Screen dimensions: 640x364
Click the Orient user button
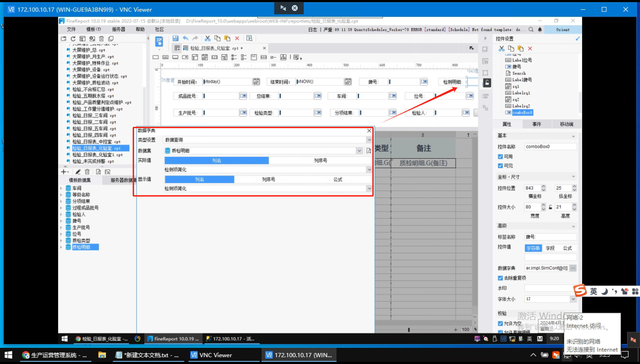pos(563,30)
